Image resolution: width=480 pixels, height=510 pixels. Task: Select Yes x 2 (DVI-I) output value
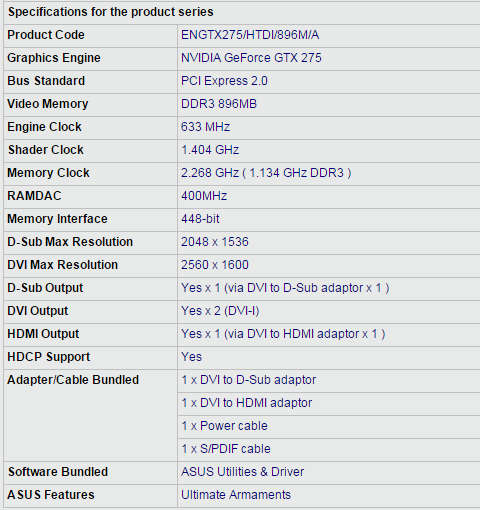pos(220,311)
